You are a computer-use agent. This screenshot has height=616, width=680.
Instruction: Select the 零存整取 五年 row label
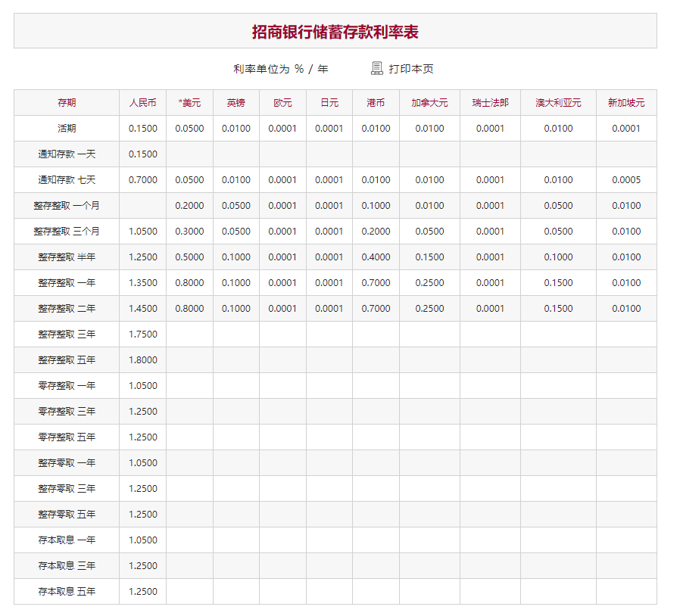(67, 437)
